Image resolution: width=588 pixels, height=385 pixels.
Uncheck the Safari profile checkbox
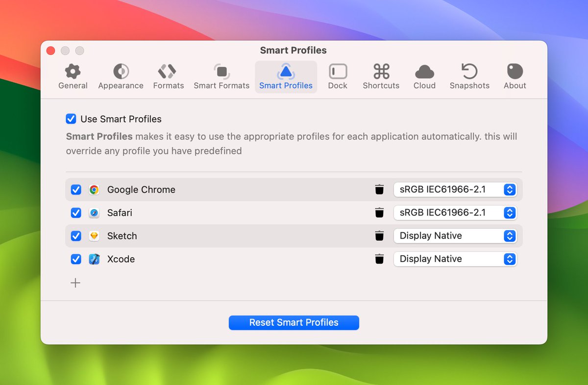pos(76,213)
